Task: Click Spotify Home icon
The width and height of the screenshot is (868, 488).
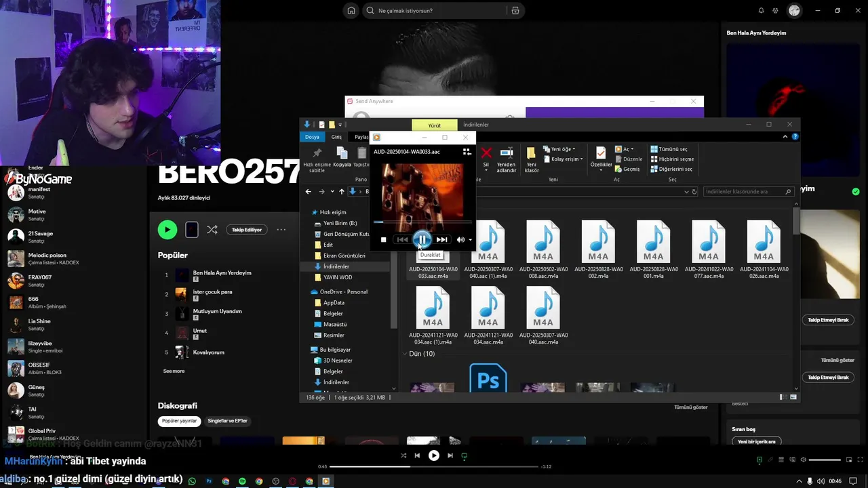Action: click(351, 11)
